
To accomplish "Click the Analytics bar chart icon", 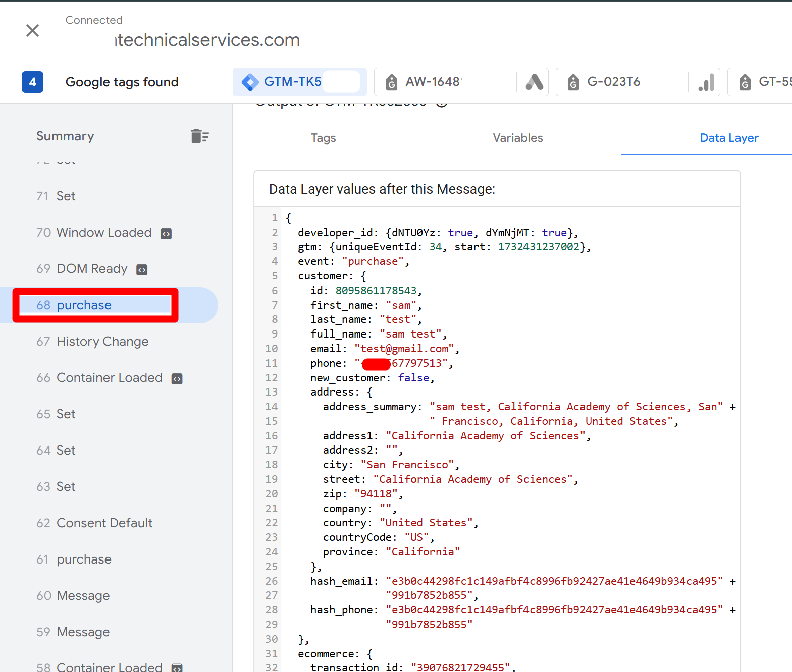I will (x=706, y=82).
